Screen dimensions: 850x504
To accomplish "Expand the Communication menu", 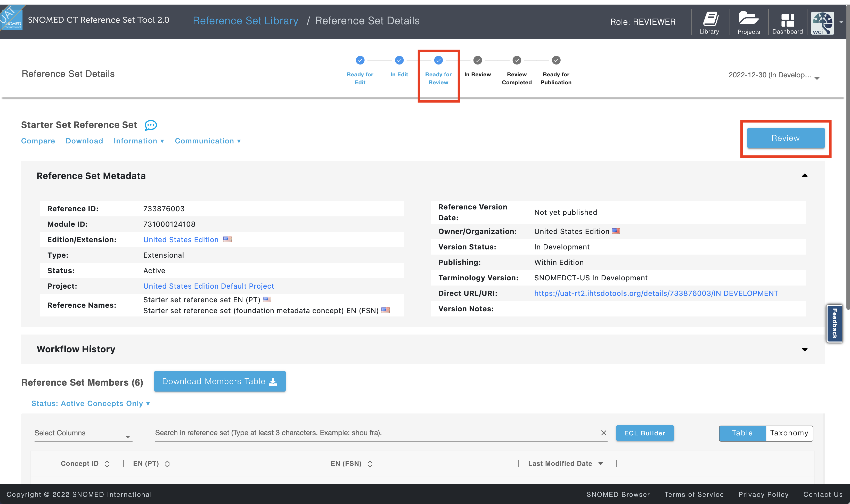I will (208, 141).
